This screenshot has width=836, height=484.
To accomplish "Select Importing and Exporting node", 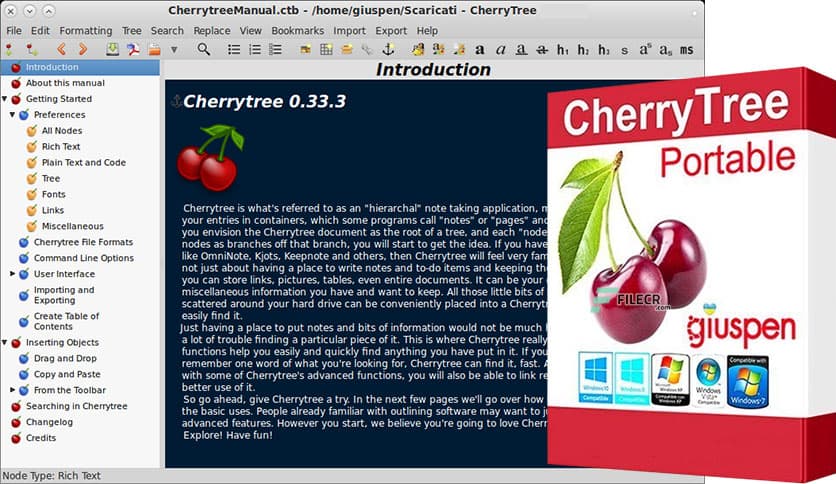I will point(64,295).
